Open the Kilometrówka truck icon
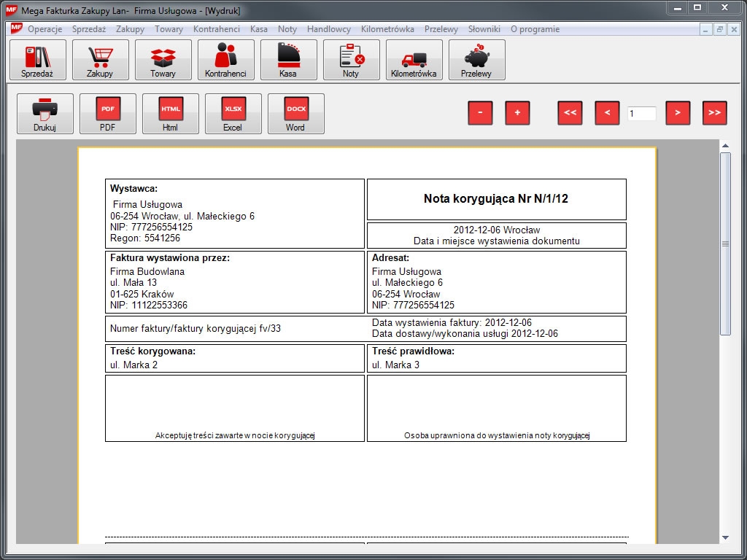Screen dimensions: 747x560 click(x=414, y=60)
